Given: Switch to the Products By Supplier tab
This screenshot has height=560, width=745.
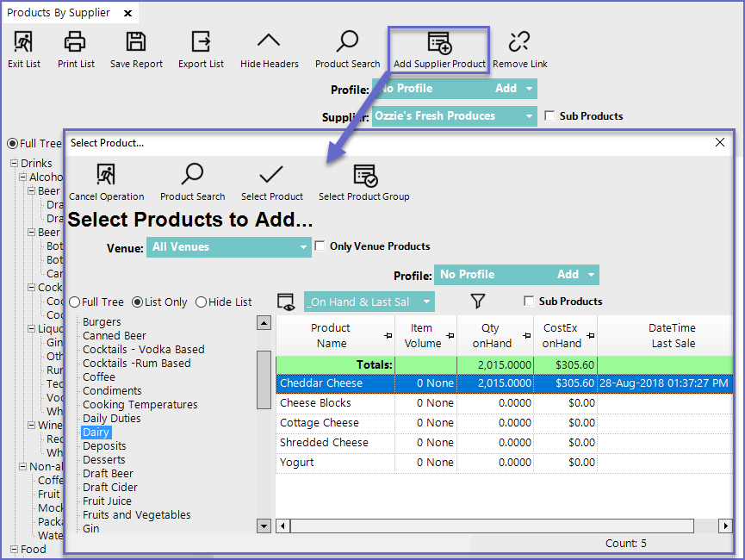Looking at the screenshot, I should [59, 13].
